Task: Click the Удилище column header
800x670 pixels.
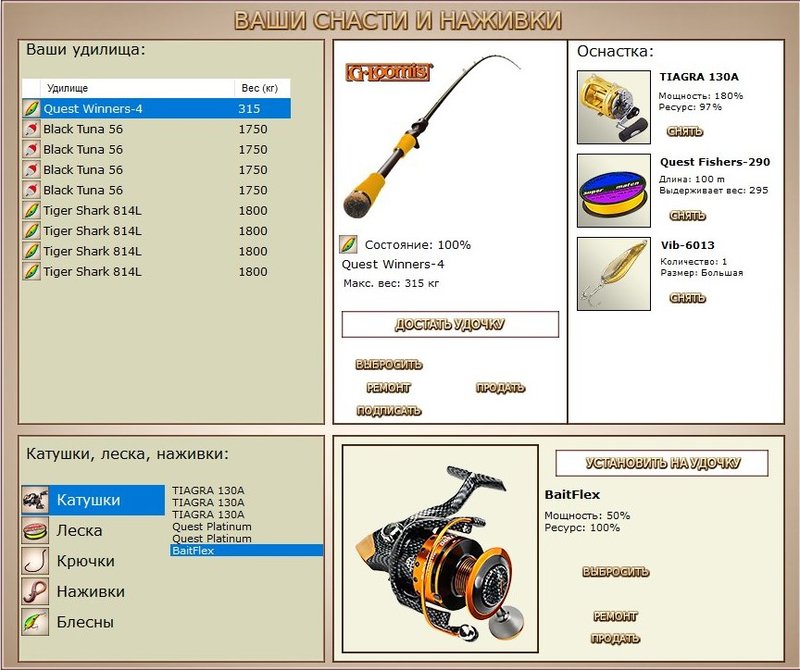Action: 137,88
